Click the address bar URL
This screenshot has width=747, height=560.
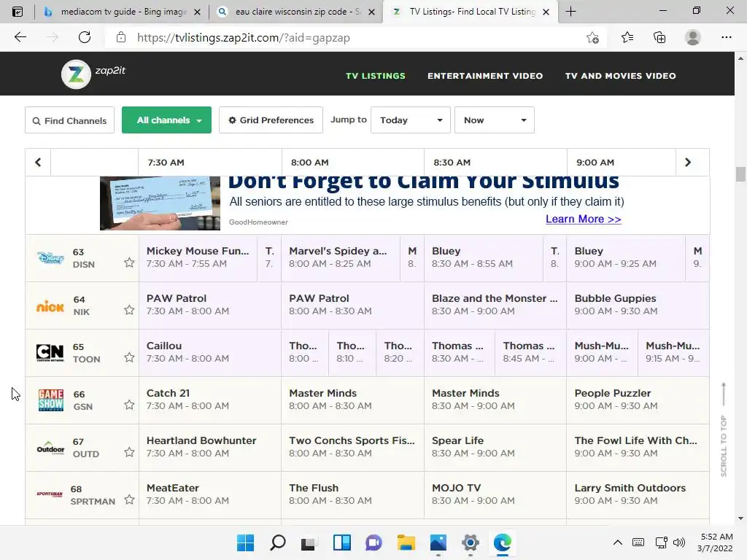pos(244,38)
